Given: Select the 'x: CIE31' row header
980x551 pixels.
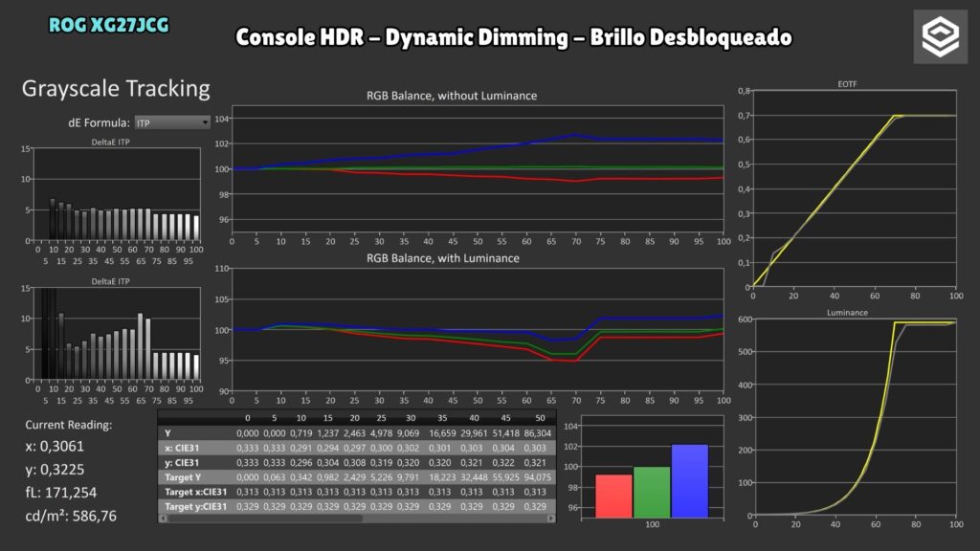Looking at the screenshot, I should click(x=182, y=448).
